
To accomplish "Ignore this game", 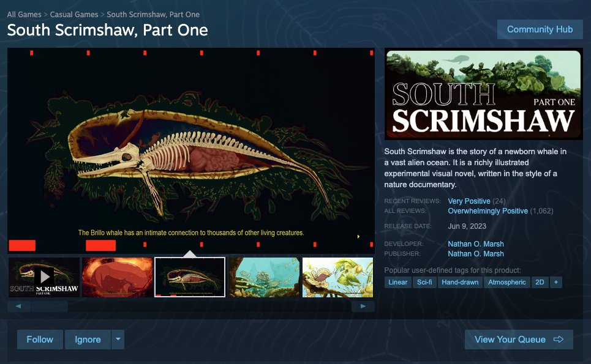I will [x=88, y=340].
